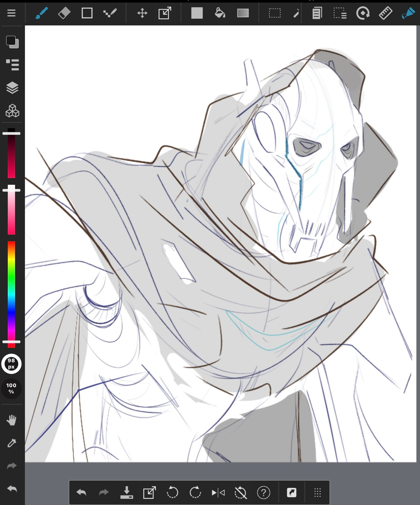Image resolution: width=420 pixels, height=505 pixels.
Task: Adjust the pink saturation slider
Action: coord(11,210)
